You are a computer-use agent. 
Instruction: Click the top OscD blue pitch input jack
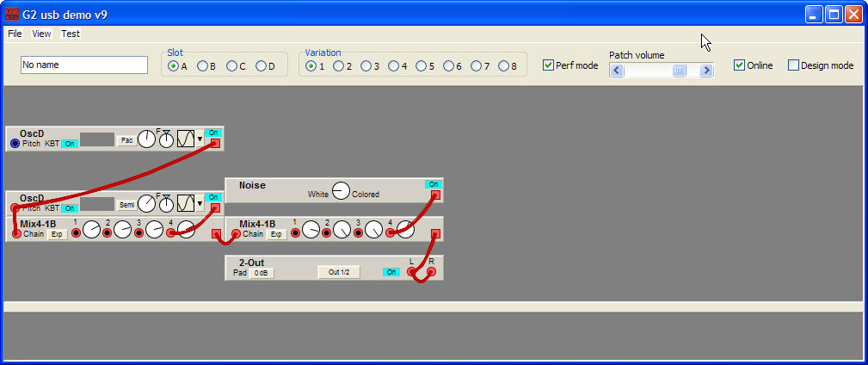[15, 144]
